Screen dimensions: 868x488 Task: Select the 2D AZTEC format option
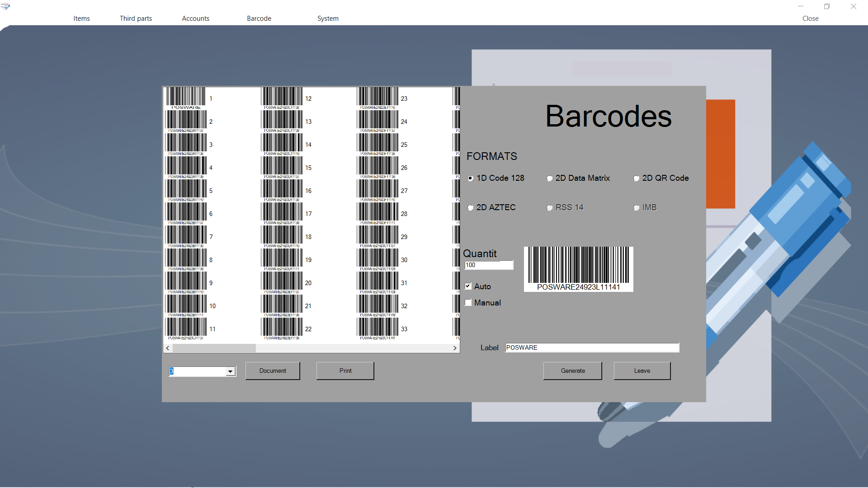pos(471,208)
